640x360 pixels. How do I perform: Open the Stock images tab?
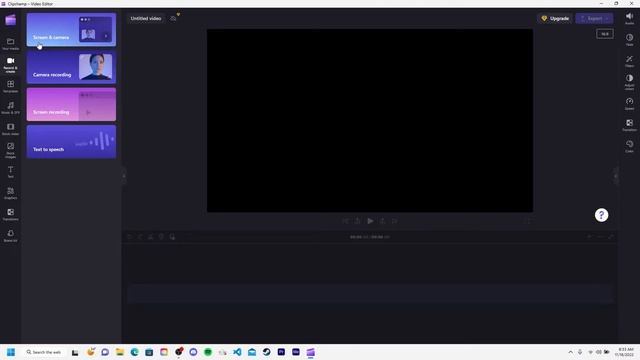tap(11, 150)
